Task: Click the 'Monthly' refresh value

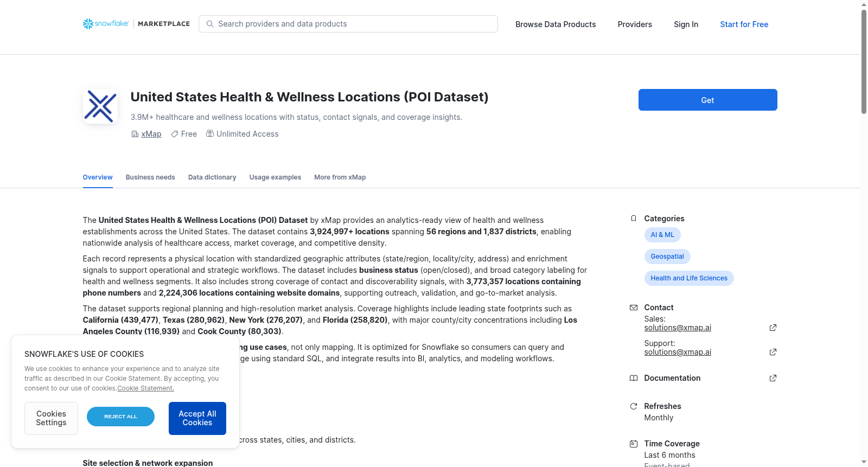Action: (659, 418)
